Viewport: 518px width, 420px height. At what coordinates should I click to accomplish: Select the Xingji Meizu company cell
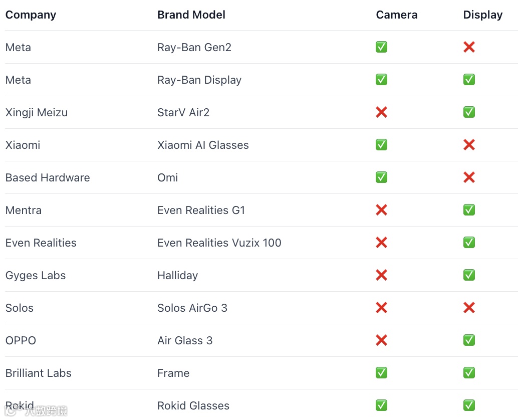(37, 112)
